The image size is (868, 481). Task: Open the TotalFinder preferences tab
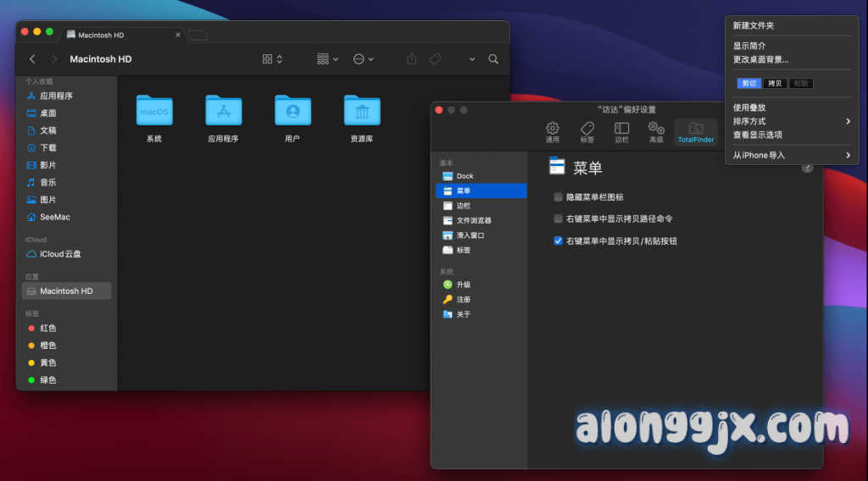695,131
